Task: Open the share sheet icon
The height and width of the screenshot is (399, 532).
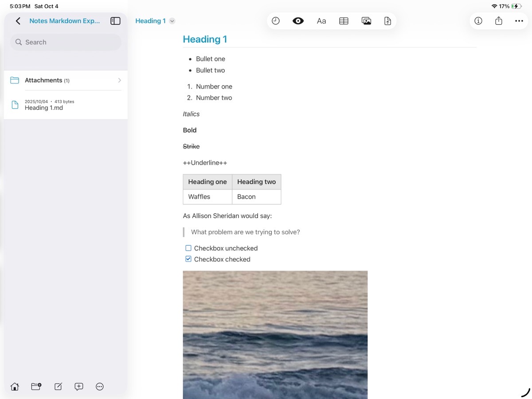Action: coord(498,20)
